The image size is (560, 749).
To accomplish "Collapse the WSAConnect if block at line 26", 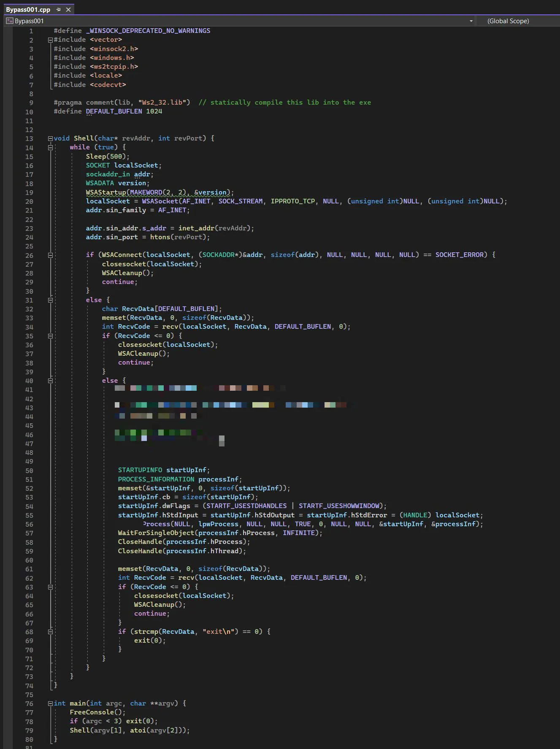I will click(50, 255).
